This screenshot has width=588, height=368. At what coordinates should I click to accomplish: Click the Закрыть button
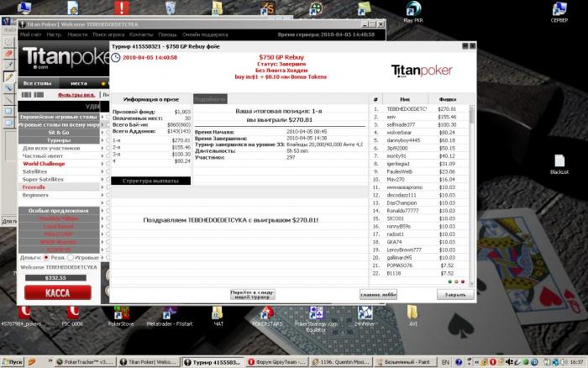tap(455, 295)
